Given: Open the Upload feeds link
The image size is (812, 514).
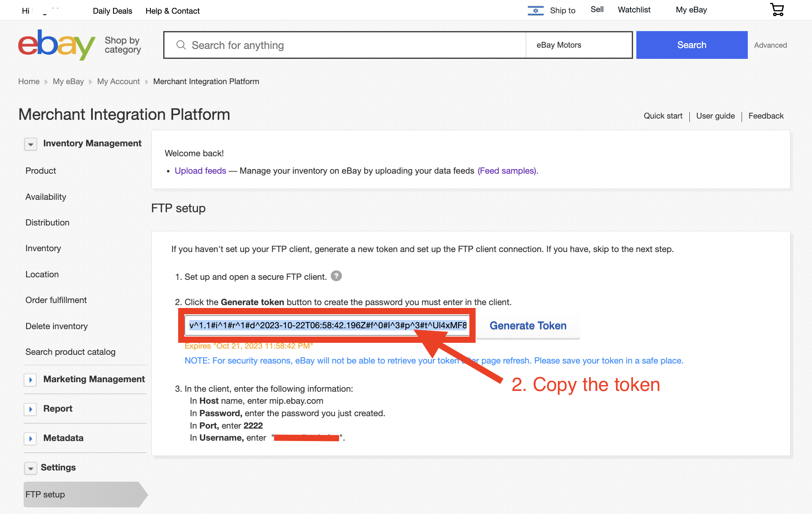Looking at the screenshot, I should click(200, 171).
